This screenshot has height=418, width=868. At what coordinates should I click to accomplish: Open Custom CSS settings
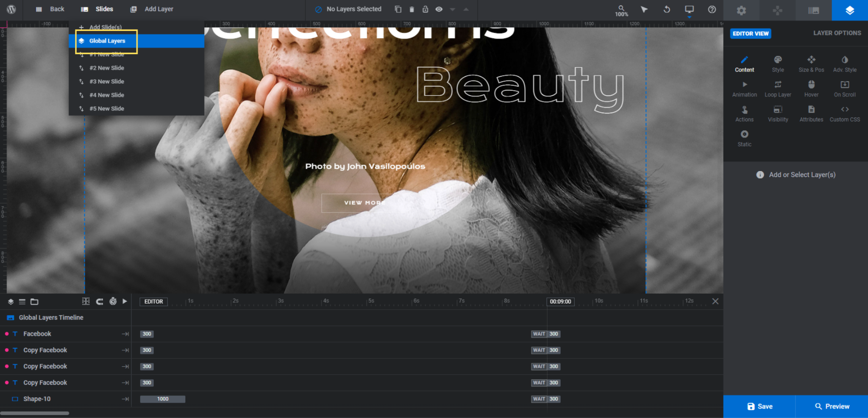(x=845, y=114)
